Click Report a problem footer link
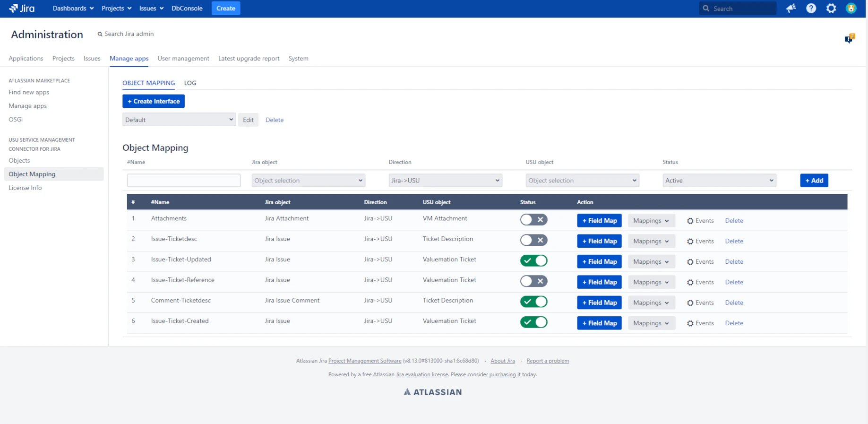868x424 pixels. (x=548, y=361)
